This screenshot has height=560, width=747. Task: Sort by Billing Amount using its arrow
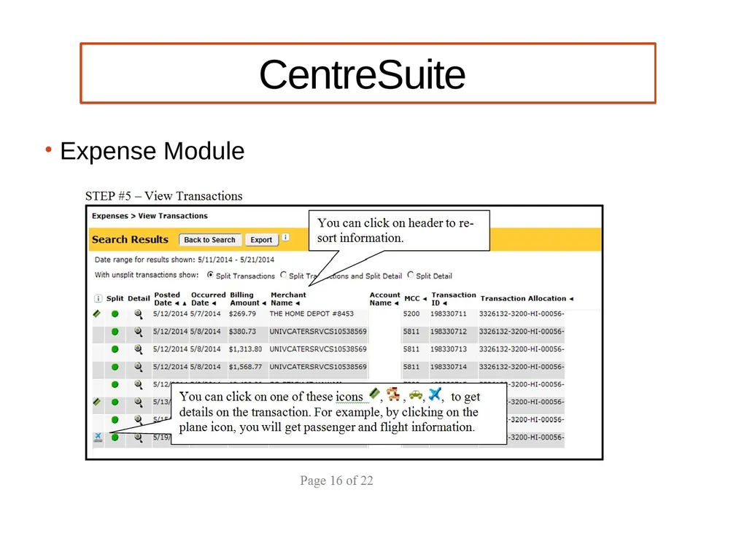[x=264, y=303]
